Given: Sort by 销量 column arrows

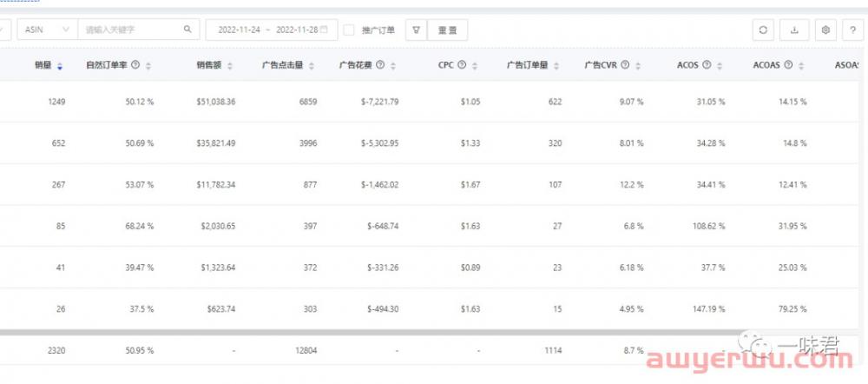Looking at the screenshot, I should [x=60, y=66].
